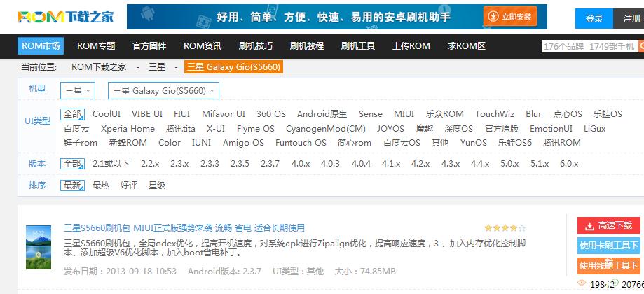The image size is (644, 294).
Task: Open the 官方固件 menu item
Action: (x=149, y=46)
